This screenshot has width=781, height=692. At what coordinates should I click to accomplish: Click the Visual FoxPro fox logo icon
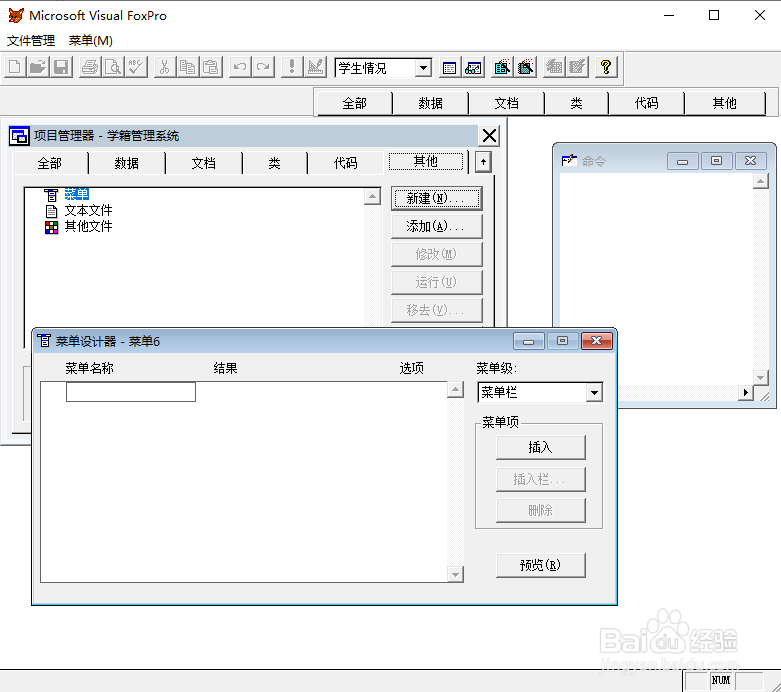(x=15, y=15)
